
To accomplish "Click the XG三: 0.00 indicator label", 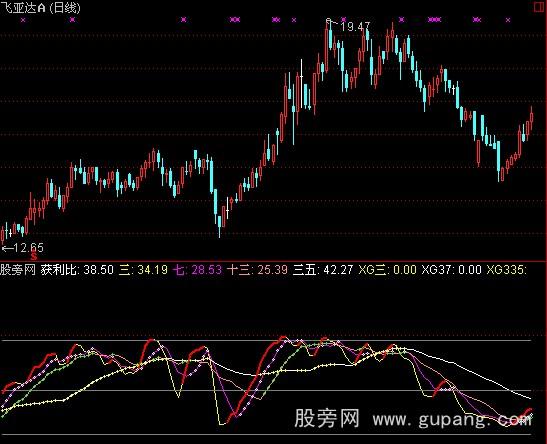I will click(388, 270).
